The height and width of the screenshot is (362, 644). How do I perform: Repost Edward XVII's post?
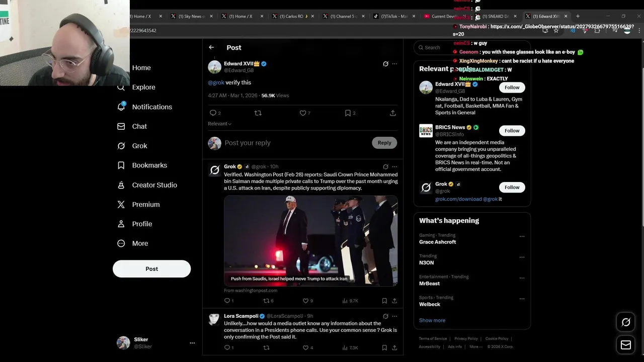point(258,113)
